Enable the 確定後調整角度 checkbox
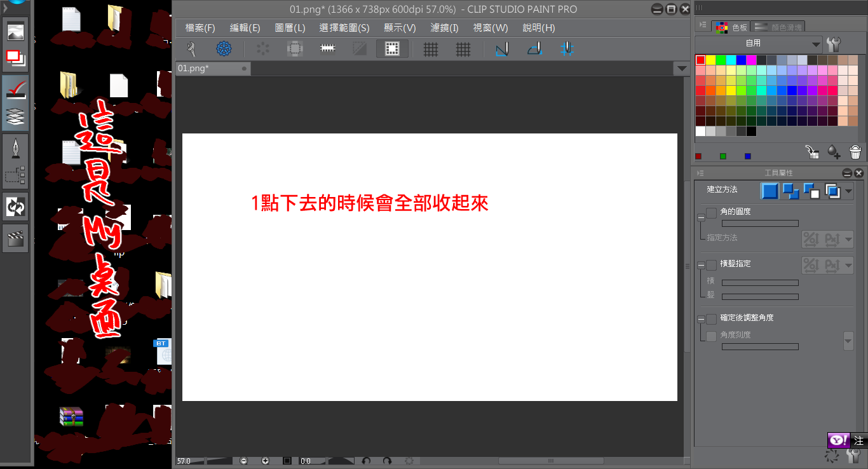 coord(712,318)
